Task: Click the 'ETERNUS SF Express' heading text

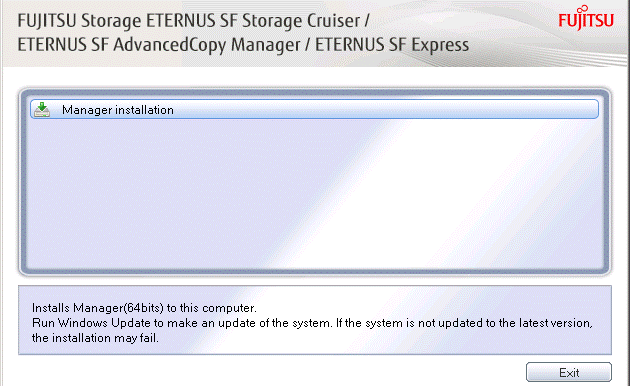Action: [x=392, y=45]
